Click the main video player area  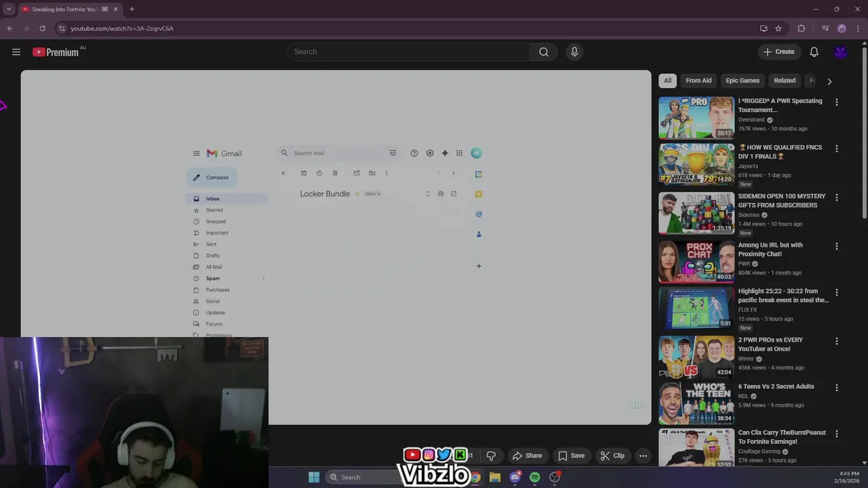[336, 247]
